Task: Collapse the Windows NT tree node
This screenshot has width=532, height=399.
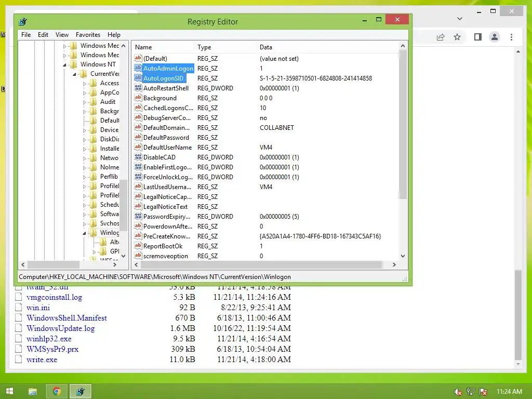Action: tap(65, 64)
